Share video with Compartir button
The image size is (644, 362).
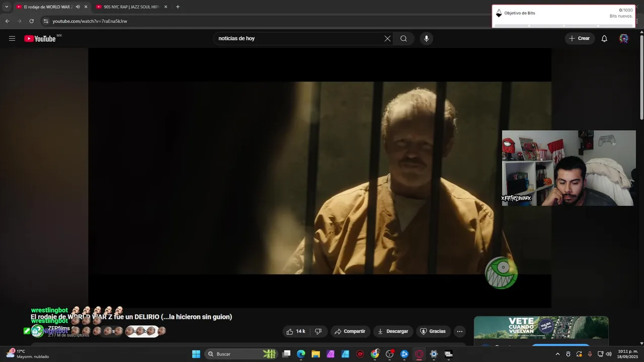coord(350,331)
